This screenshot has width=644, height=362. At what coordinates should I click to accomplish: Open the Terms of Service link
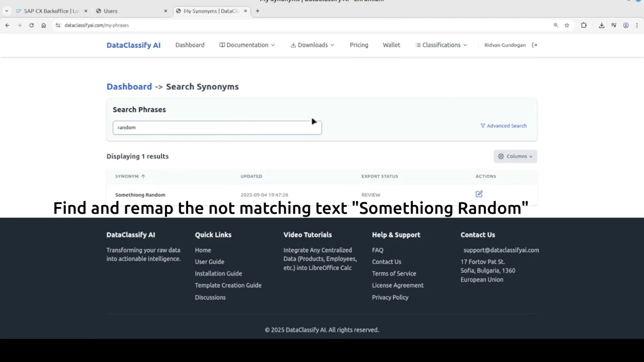(394, 274)
